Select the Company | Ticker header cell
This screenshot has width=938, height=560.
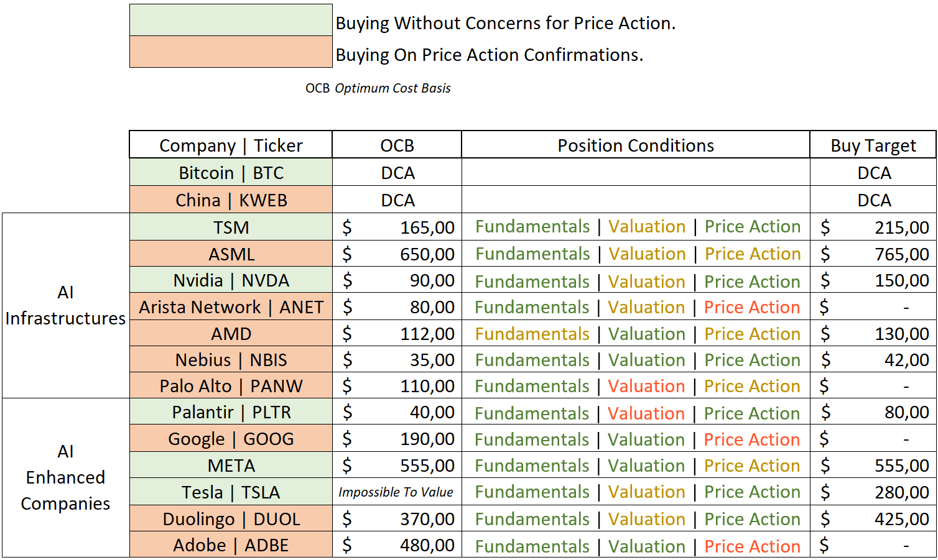click(231, 145)
